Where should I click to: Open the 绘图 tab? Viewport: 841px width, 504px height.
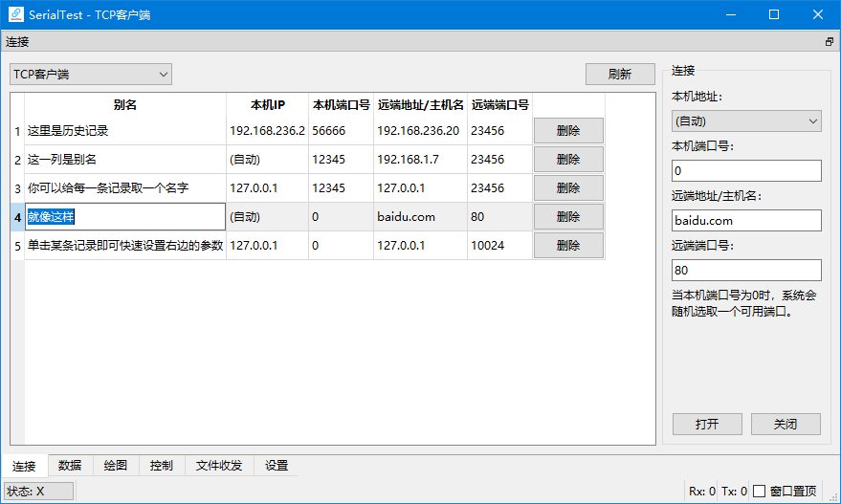pos(116,466)
